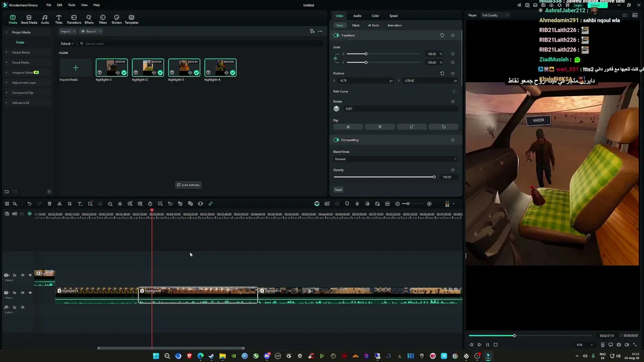Switch to the Audio properties tab
Screen dimensions: 644x362
(x=357, y=16)
